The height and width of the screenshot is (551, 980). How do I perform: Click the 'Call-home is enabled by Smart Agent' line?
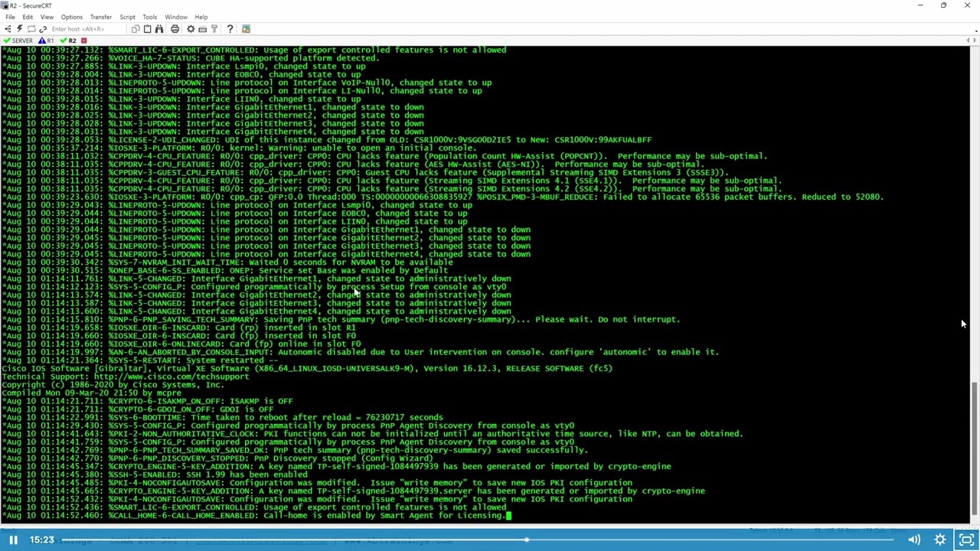(253, 515)
